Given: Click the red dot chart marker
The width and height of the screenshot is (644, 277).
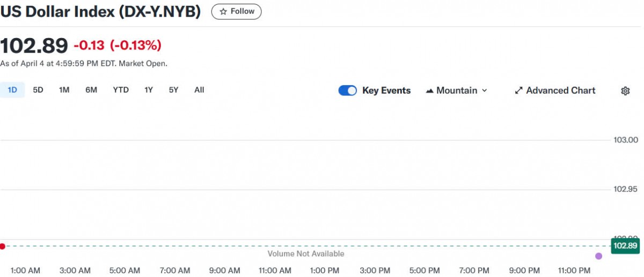Looking at the screenshot, I should click(3, 246).
